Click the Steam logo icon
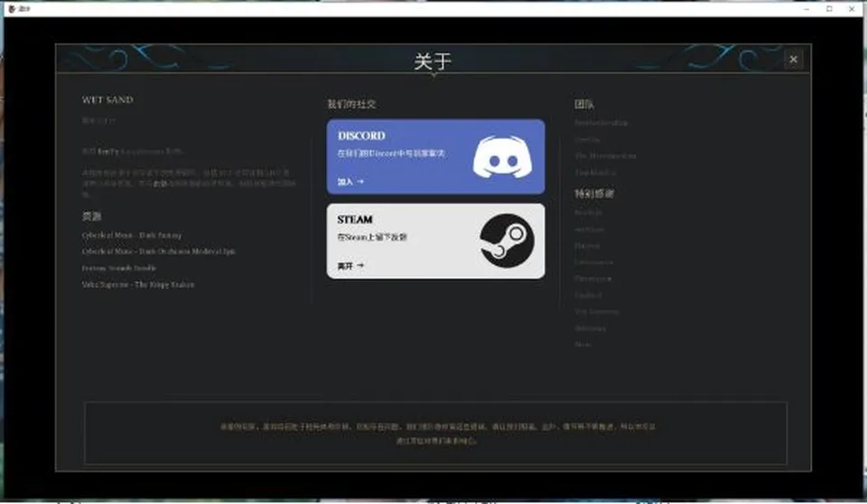Screen dimensions: 867x504 click(x=507, y=240)
